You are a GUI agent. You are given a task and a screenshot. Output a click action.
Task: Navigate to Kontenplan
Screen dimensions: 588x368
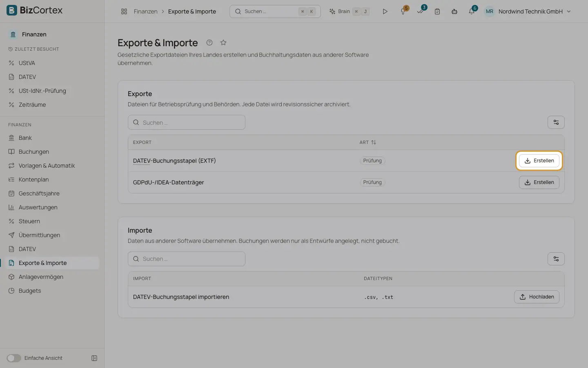52,180
